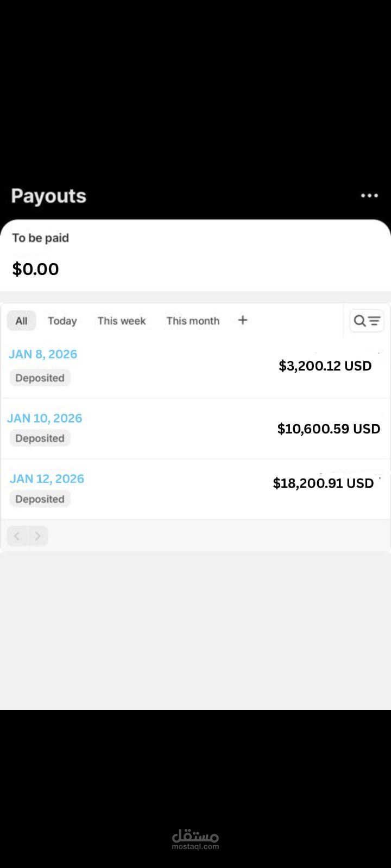Click Deposited badge under JAN 12
The image size is (391, 868).
tap(40, 499)
